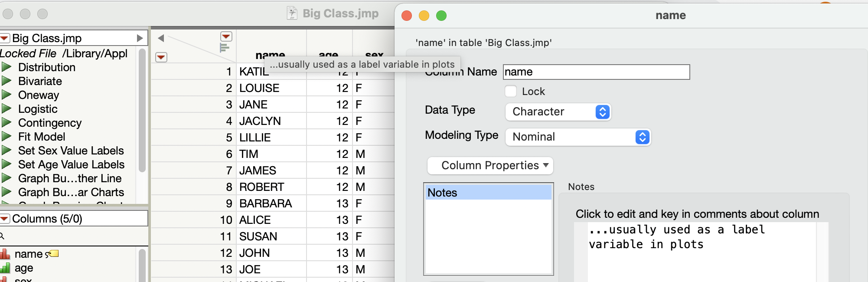The width and height of the screenshot is (868, 282).
Task: Click Locked File path text
Action: [x=64, y=53]
